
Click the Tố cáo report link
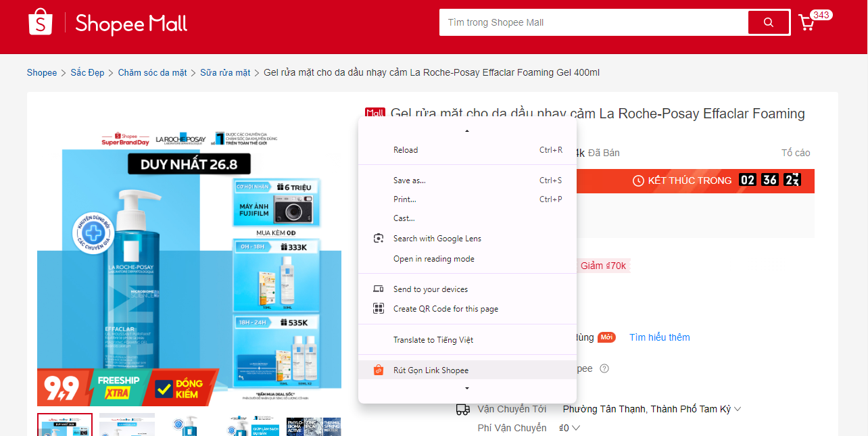point(797,152)
